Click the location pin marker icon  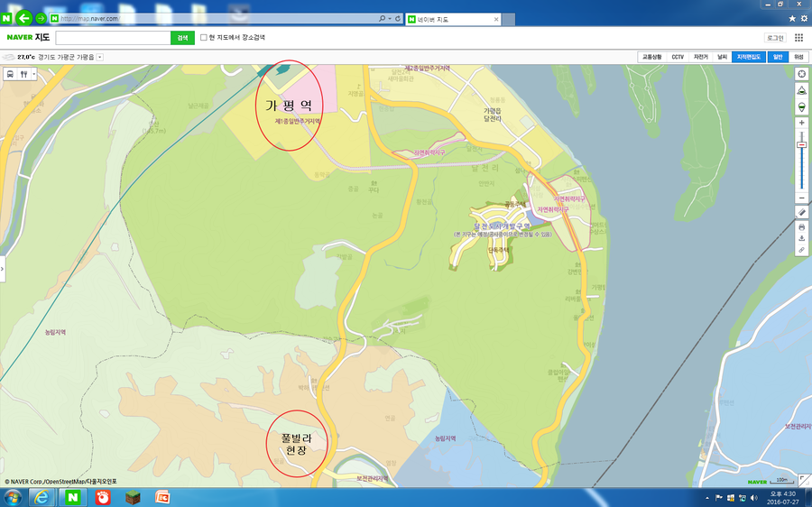[x=802, y=107]
